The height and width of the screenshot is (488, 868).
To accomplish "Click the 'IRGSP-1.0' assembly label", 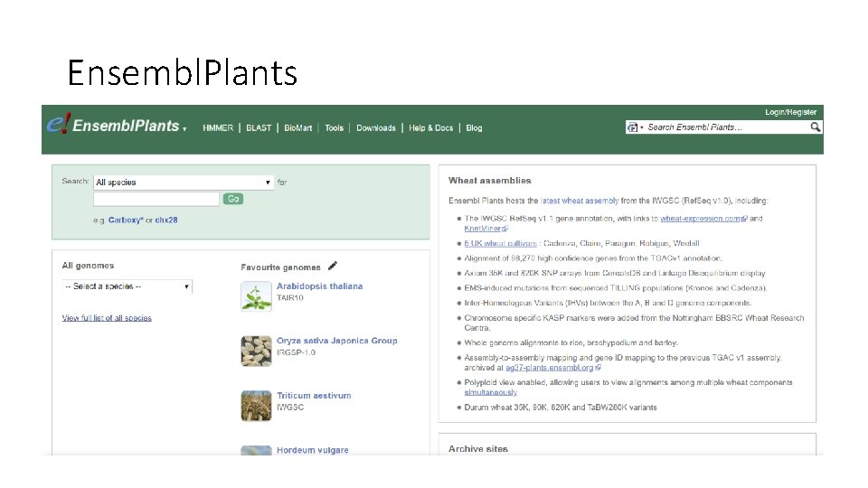I will point(297,352).
